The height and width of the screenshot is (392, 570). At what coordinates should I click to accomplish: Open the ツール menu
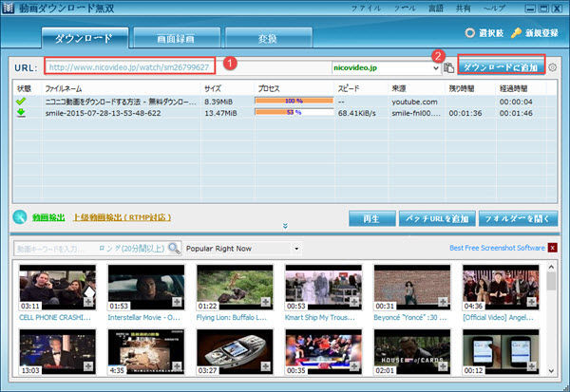pyautogui.click(x=405, y=8)
